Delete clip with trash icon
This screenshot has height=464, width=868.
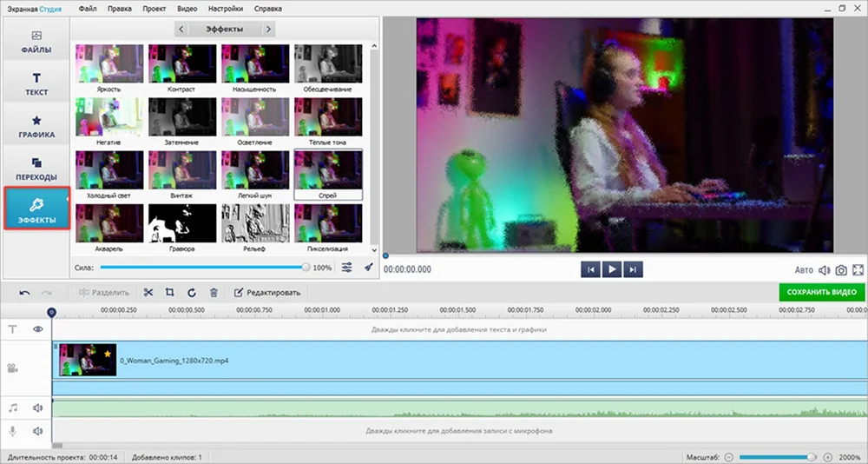pyautogui.click(x=214, y=293)
